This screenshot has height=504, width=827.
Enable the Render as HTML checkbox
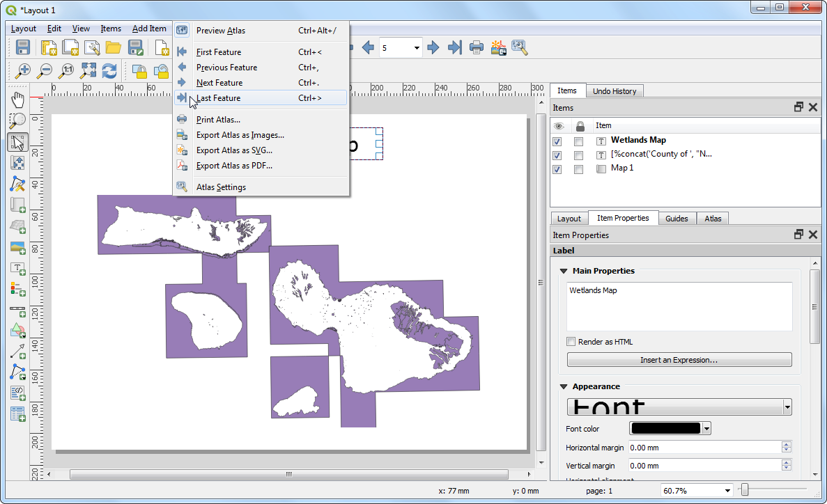571,342
